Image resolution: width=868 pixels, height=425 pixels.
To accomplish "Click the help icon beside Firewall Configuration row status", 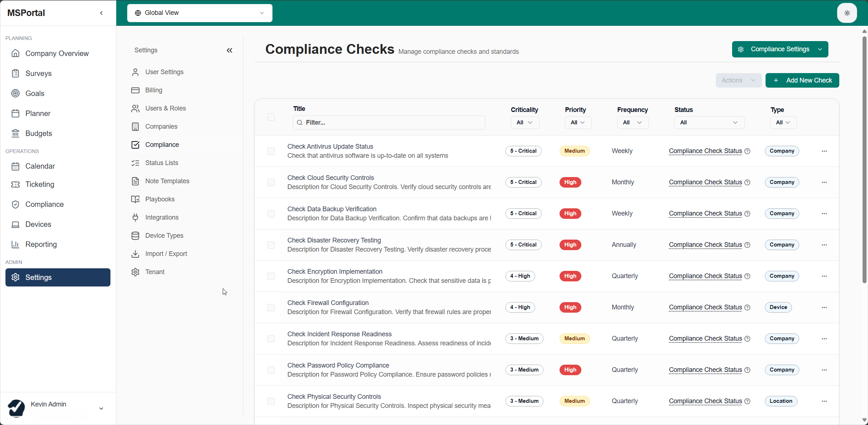I will (747, 308).
